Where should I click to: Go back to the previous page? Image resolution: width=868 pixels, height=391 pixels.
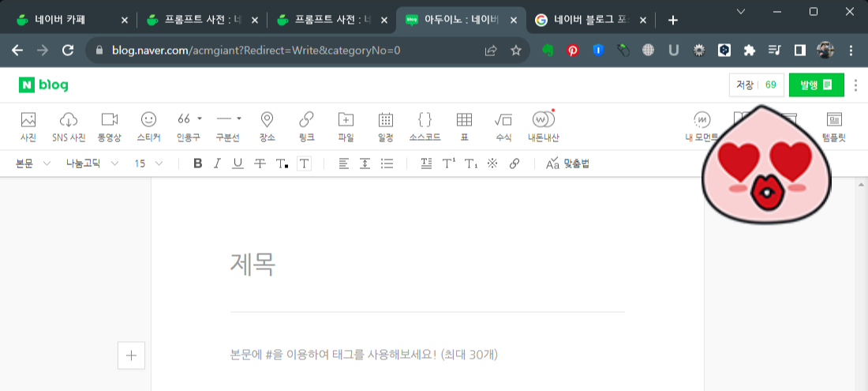click(17, 51)
